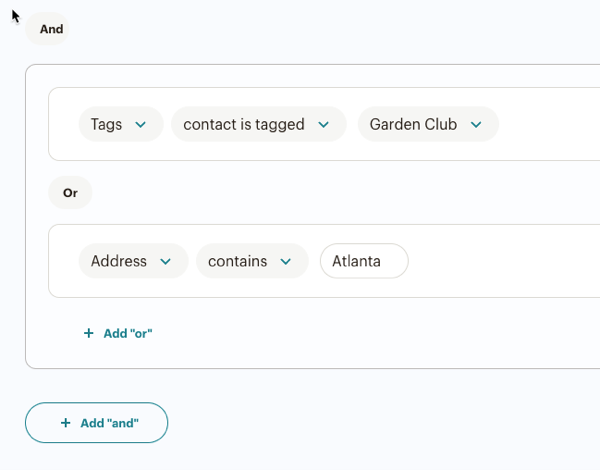Click the chevron icon next to "contact is tagged"
The width and height of the screenshot is (600, 470).
click(x=324, y=125)
